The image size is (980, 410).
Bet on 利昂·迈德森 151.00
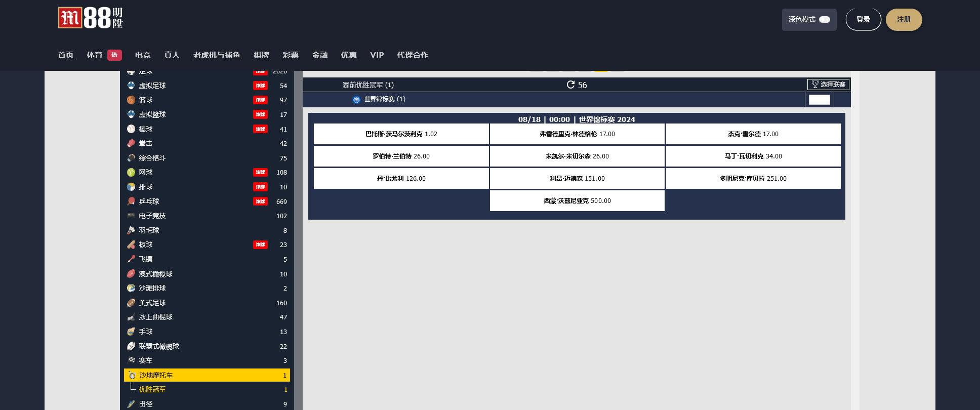(x=577, y=179)
